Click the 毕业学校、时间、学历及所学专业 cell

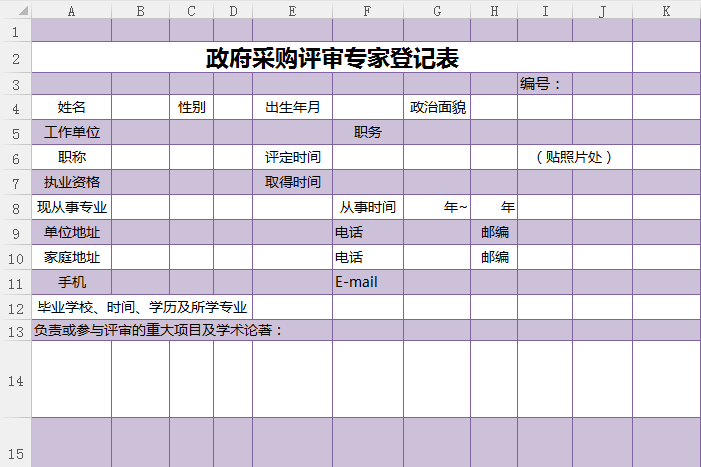point(142,307)
